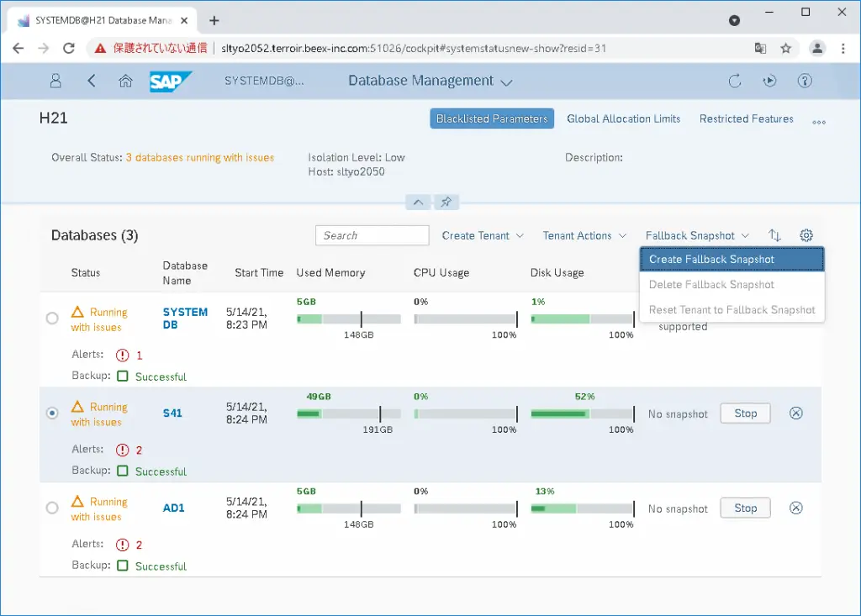Open the sort icon in Databases toolbar
Image resolution: width=861 pixels, height=616 pixels.
(774, 235)
